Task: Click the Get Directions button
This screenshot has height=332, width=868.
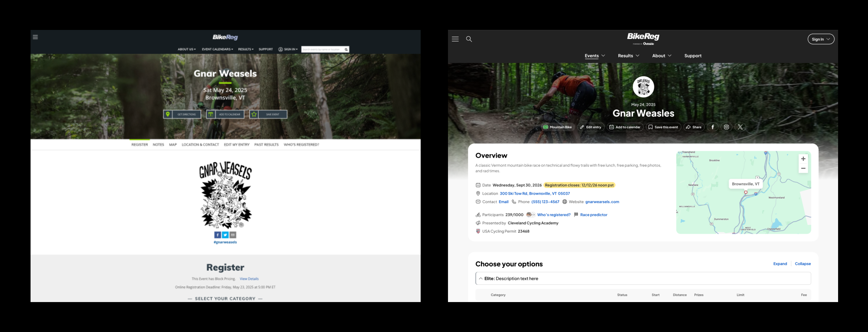Action: tap(182, 114)
